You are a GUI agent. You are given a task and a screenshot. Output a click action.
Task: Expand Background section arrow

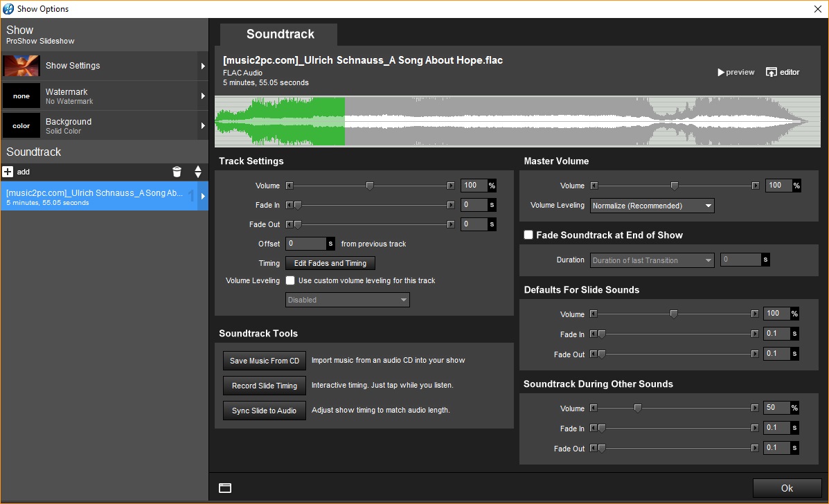pyautogui.click(x=202, y=126)
